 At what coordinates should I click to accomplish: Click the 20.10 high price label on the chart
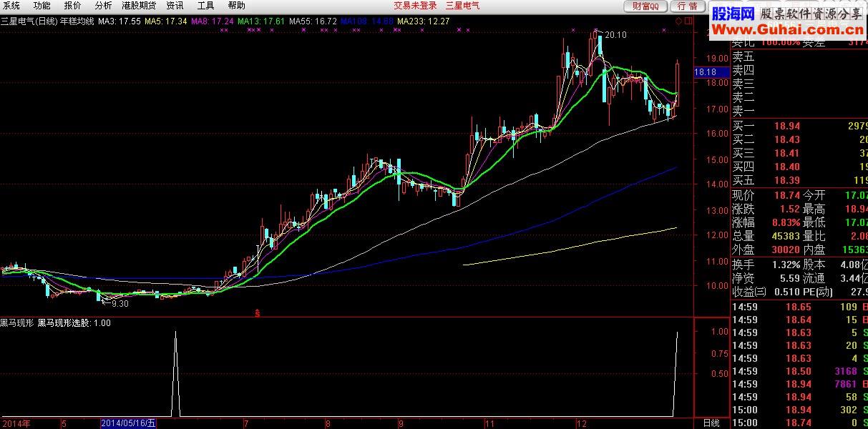point(615,34)
